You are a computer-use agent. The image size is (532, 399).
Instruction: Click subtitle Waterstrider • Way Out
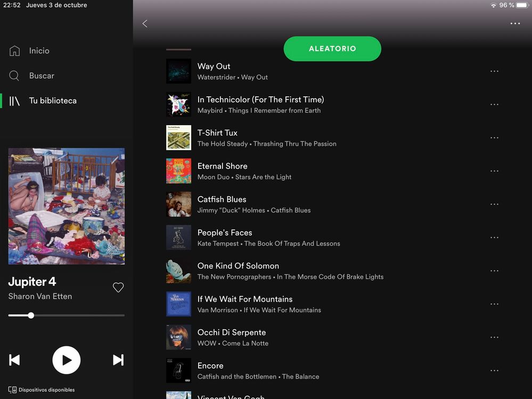(232, 77)
